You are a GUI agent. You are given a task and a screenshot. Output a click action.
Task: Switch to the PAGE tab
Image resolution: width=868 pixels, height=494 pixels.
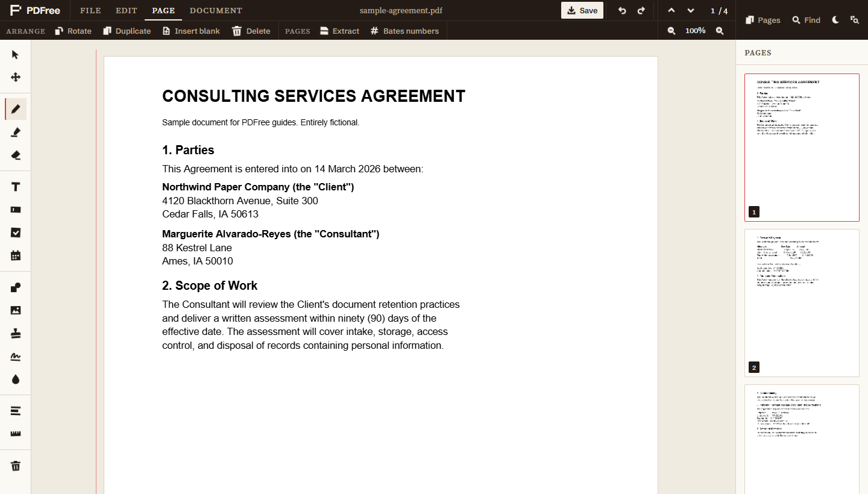tap(163, 11)
